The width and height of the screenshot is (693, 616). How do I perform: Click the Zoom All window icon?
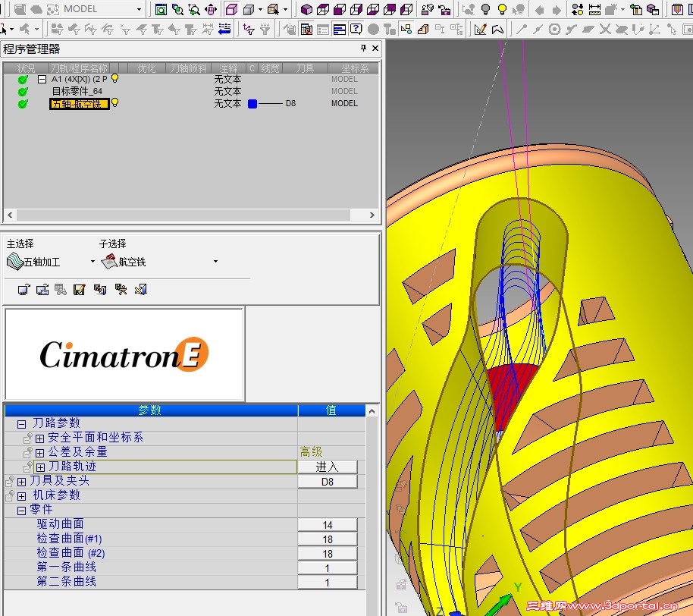point(161,9)
